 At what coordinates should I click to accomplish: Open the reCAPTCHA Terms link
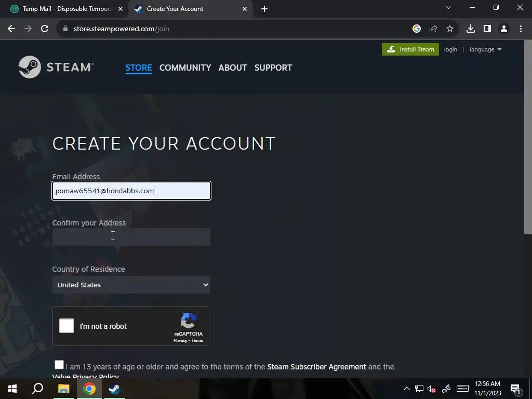tap(197, 340)
